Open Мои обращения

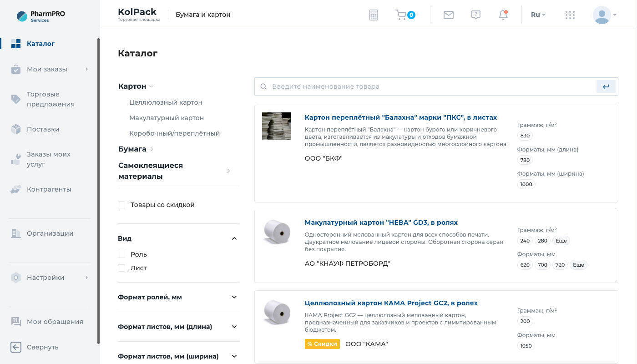[x=55, y=322]
